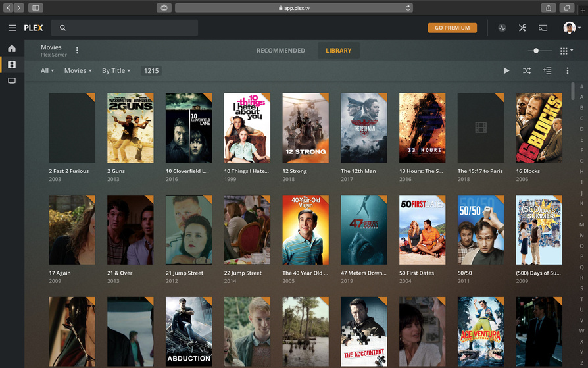Open 10 Cloverfield Lane poster

tap(189, 128)
